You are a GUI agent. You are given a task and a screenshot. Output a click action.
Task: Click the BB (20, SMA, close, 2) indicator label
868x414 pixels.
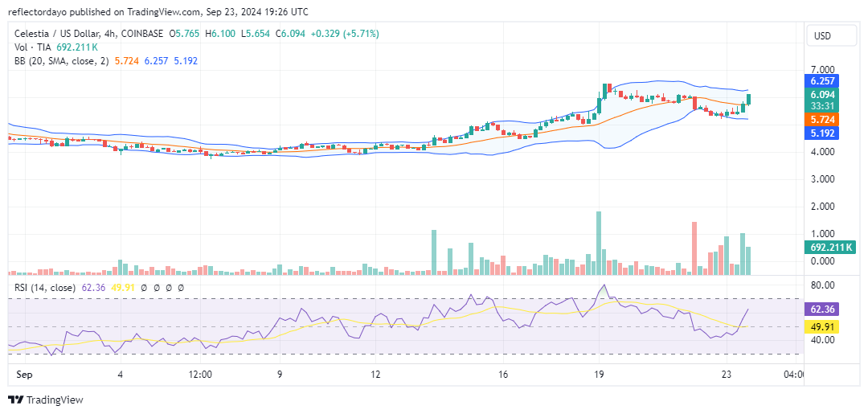[x=62, y=61]
